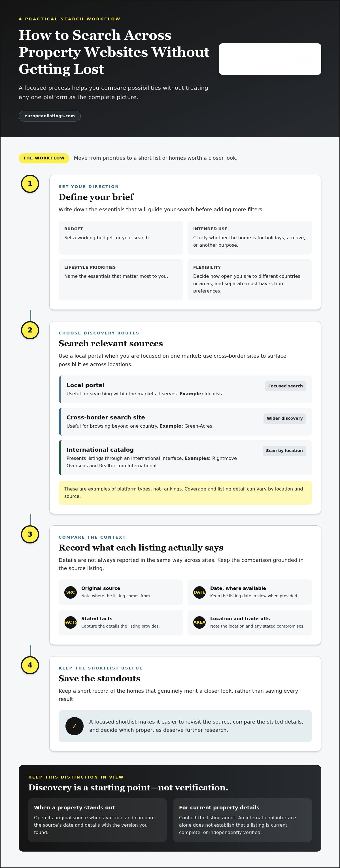
Task: Open the europeanlistings.com pill link
Action: 50,116
